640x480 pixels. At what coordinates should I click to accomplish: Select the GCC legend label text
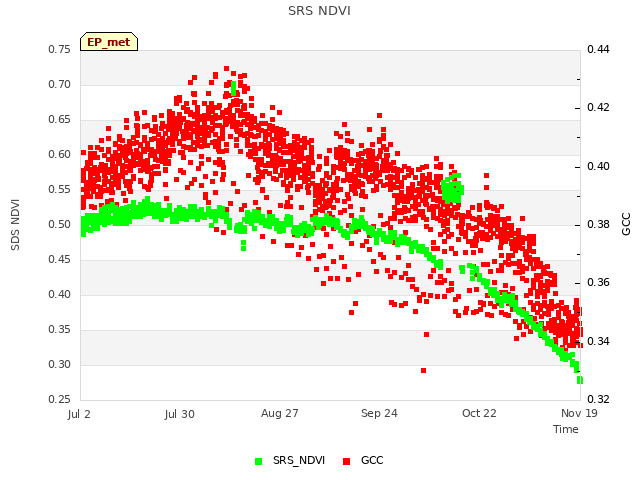(x=372, y=460)
